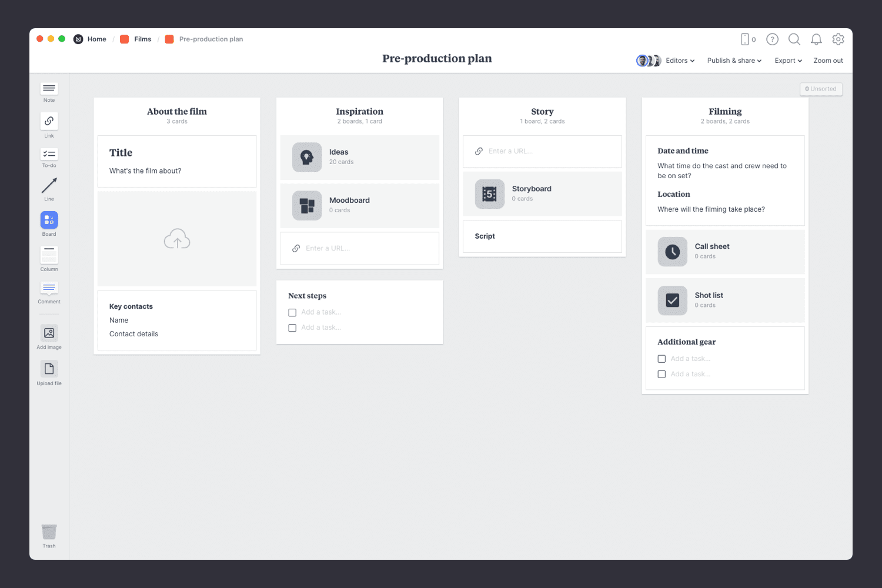The image size is (882, 588).
Task: Open the Trash
Action: [49, 533]
